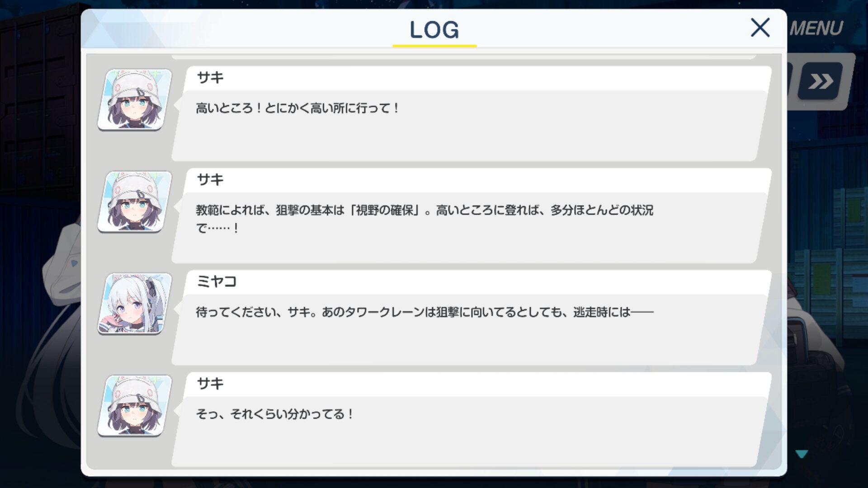The width and height of the screenshot is (868, 488).
Task: Click Saki's avatar on the first log entry
Action: click(x=135, y=99)
